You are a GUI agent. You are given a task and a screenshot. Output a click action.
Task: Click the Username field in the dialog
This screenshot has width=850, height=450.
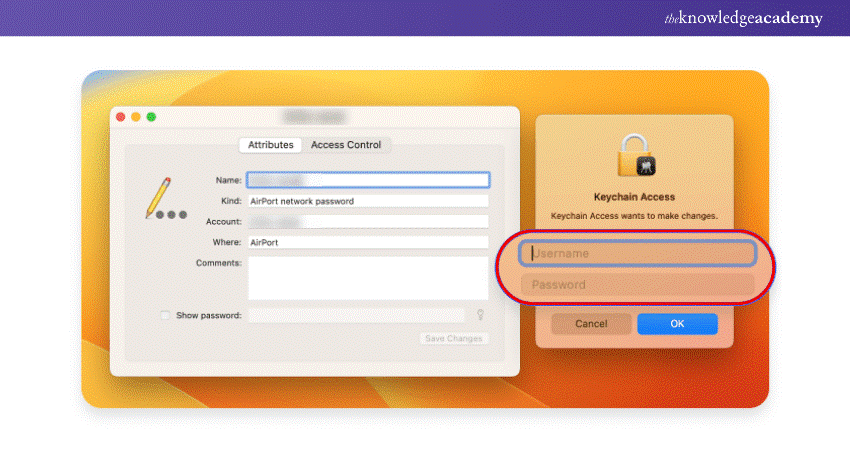(637, 254)
